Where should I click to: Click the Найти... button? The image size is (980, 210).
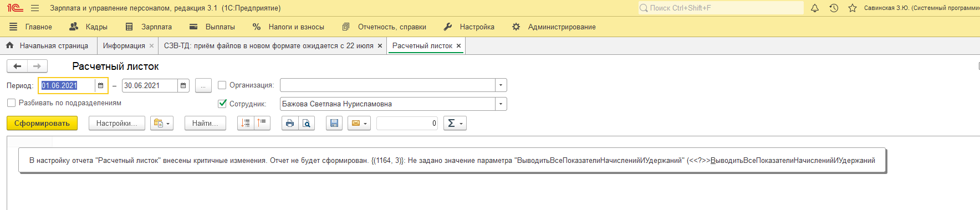205,123
